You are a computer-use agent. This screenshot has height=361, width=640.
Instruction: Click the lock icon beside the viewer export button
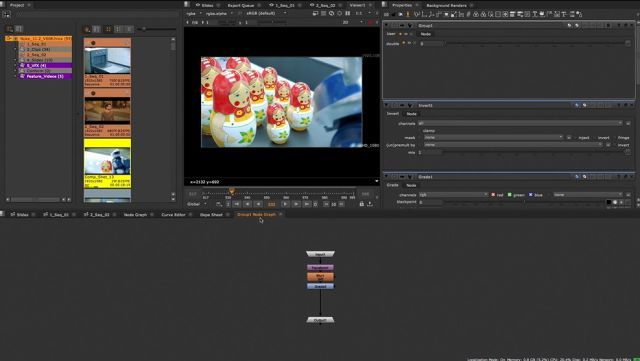(x=361, y=204)
